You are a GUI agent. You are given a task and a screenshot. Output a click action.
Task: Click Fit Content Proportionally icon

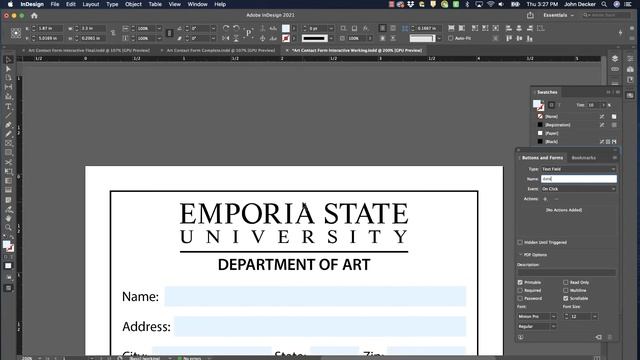(x=462, y=28)
